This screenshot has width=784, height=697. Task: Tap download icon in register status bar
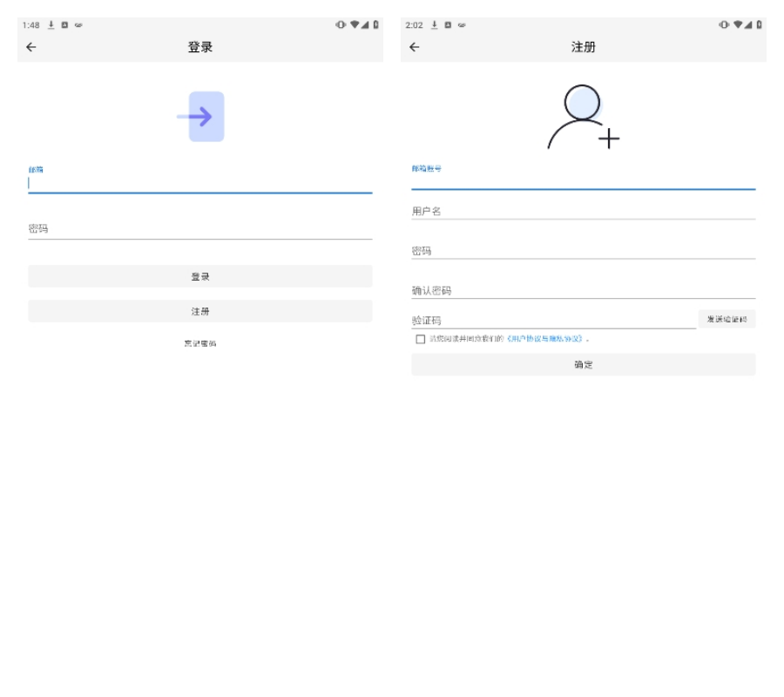coord(434,24)
